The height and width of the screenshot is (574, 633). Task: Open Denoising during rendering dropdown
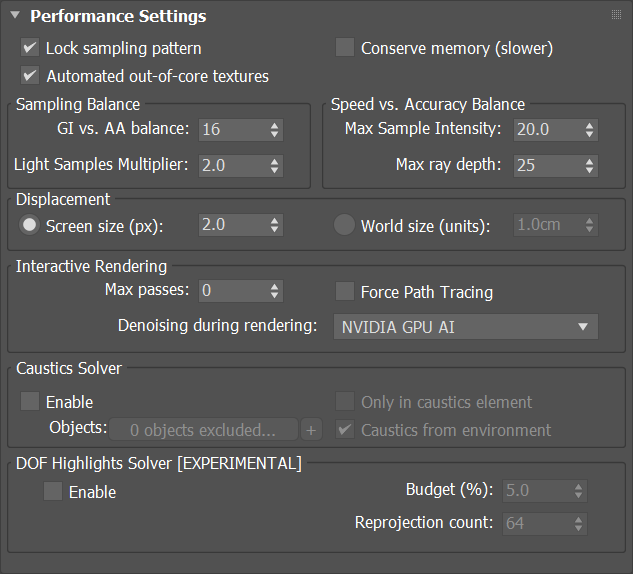click(465, 327)
